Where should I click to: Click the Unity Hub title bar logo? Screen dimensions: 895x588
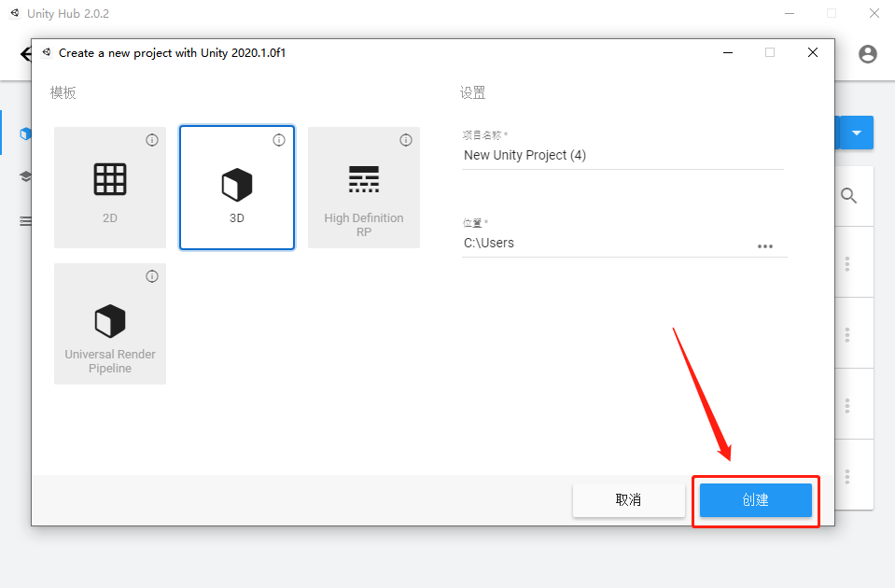coord(16,13)
